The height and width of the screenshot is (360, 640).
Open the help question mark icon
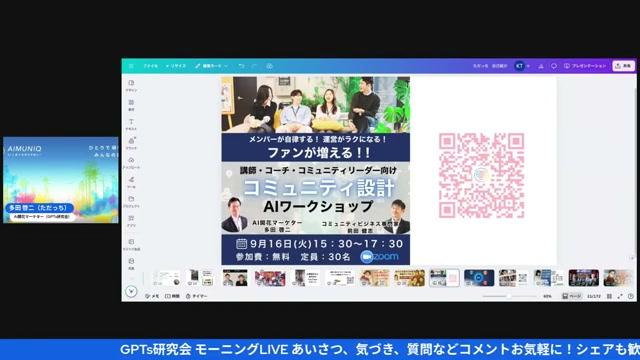[631, 296]
